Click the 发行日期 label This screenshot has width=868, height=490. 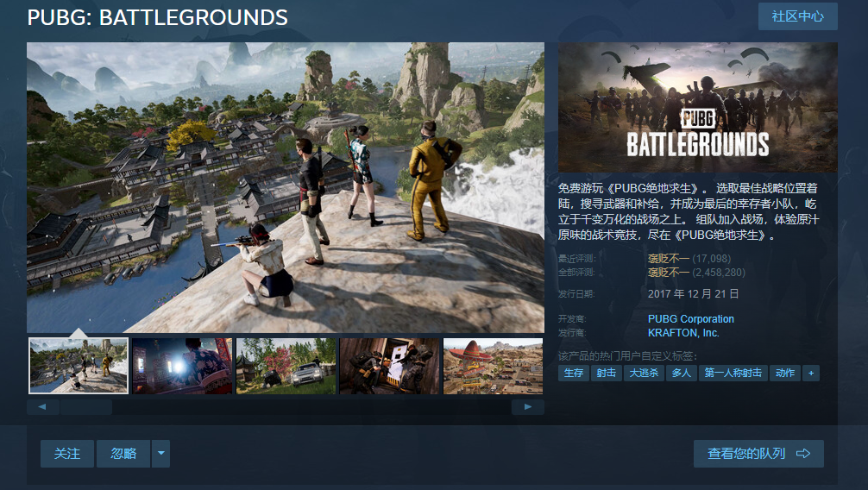[576, 294]
